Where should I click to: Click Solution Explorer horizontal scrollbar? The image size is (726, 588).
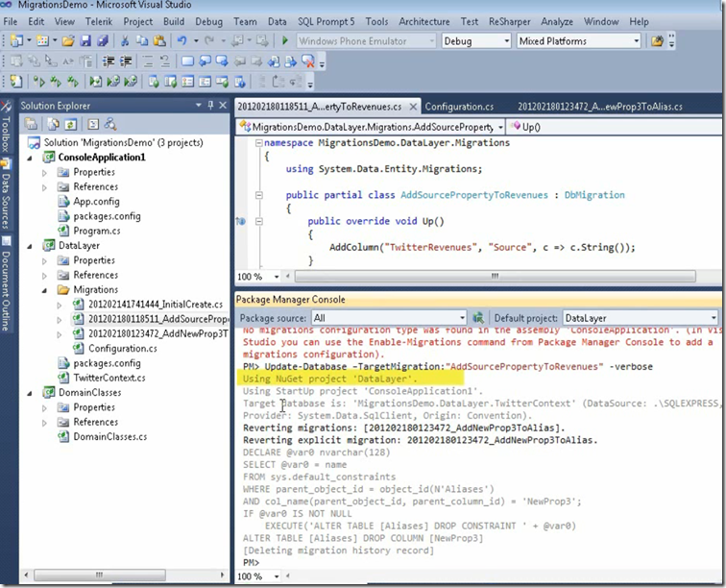tap(100, 575)
